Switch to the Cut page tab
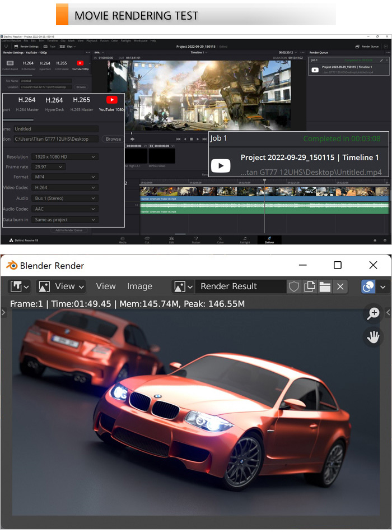The width and height of the screenshot is (392, 532). tap(147, 240)
